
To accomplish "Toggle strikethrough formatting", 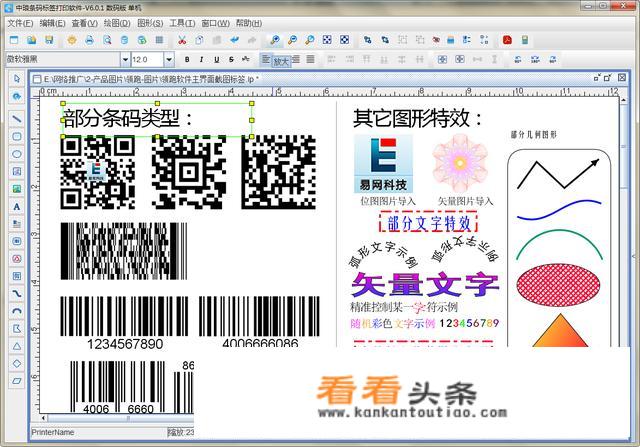I will pos(231,60).
